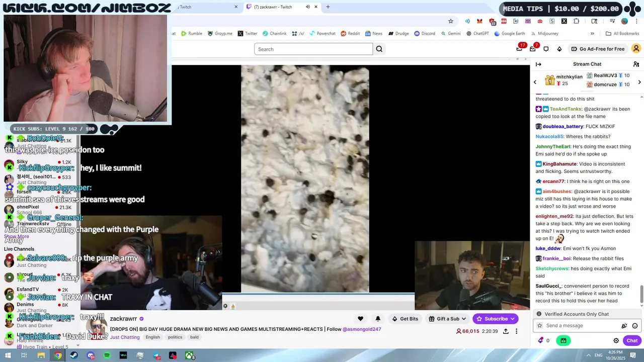Click the Twitch search magnifier button
Image resolution: width=644 pixels, height=362 pixels.
point(379,49)
